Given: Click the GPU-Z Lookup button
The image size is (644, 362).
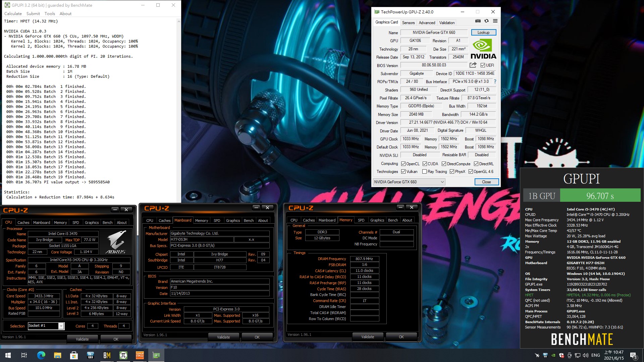Looking at the screenshot, I should click(x=483, y=33).
